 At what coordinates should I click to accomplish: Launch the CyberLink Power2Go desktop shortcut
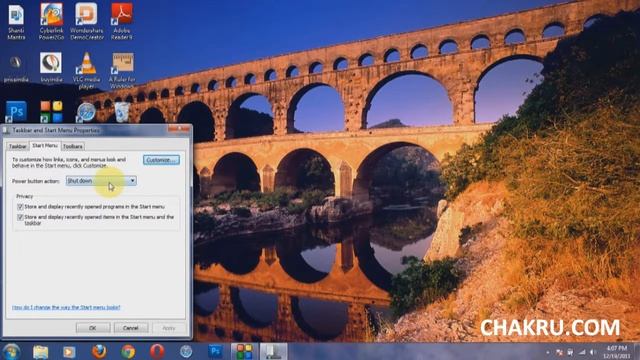pos(51,22)
